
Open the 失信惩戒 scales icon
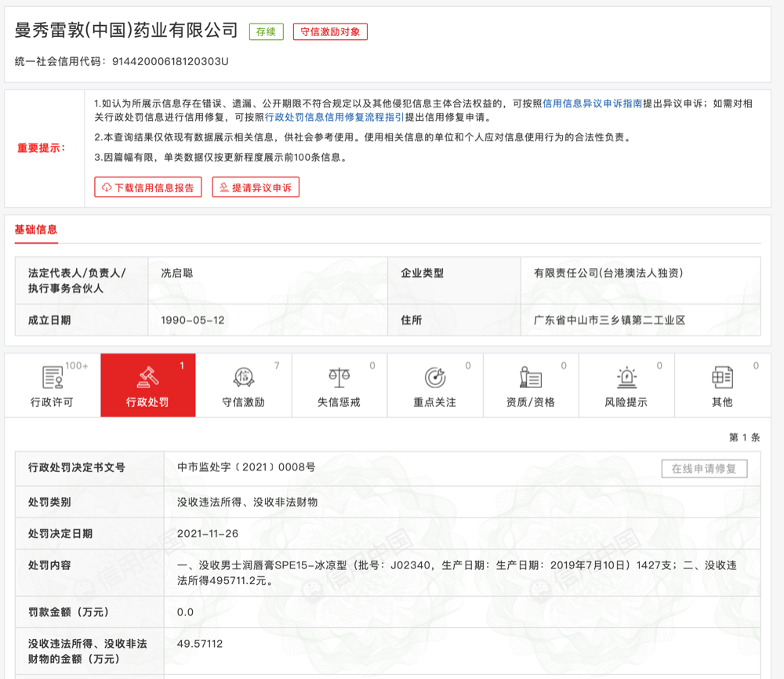(339, 378)
